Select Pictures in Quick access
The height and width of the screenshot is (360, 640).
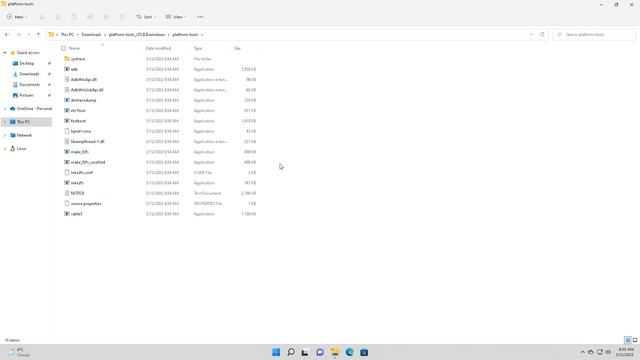click(27, 95)
